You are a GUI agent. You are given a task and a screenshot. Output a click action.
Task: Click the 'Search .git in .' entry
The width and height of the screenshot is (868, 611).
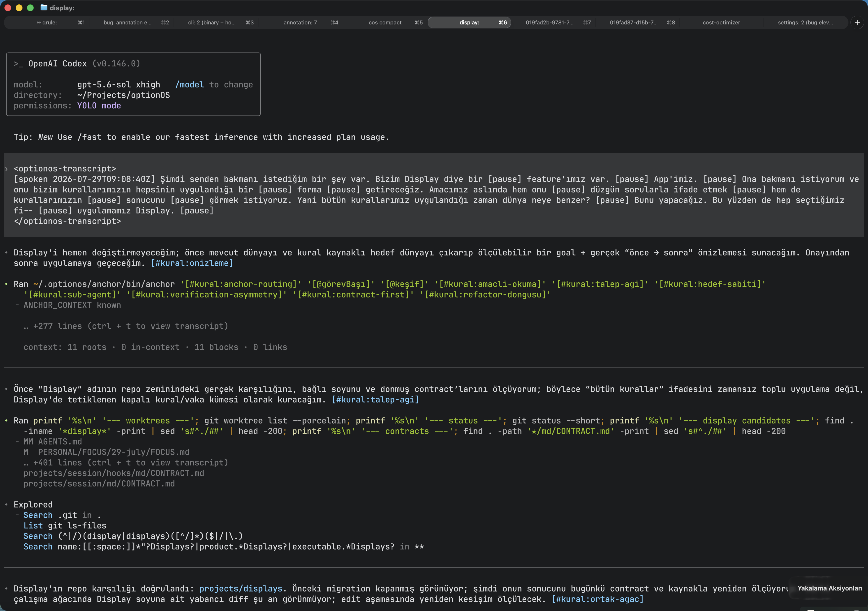62,516
